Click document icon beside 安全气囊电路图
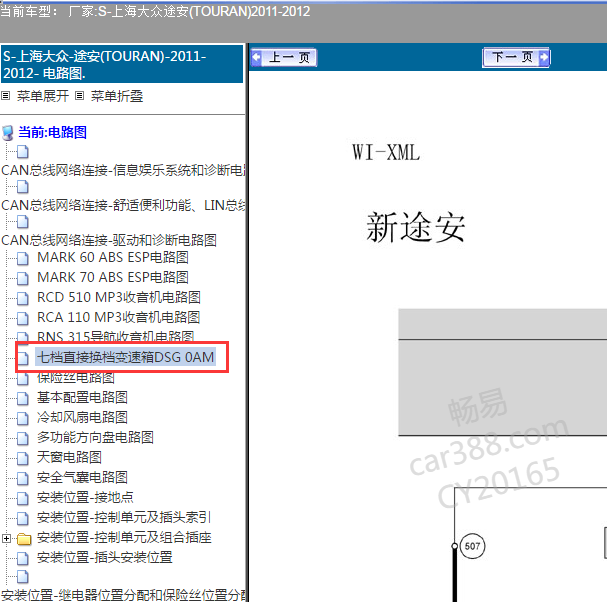This screenshot has height=602, width=607. 22,478
